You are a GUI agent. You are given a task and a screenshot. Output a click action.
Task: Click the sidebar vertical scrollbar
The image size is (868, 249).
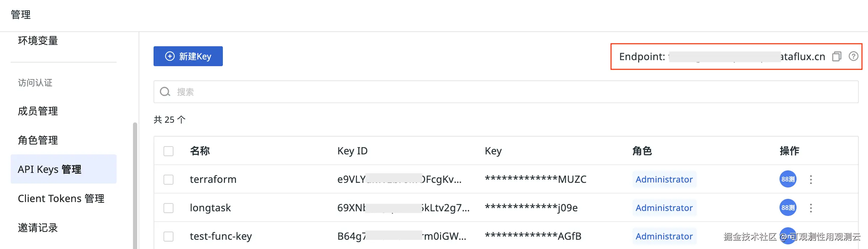tap(135, 185)
